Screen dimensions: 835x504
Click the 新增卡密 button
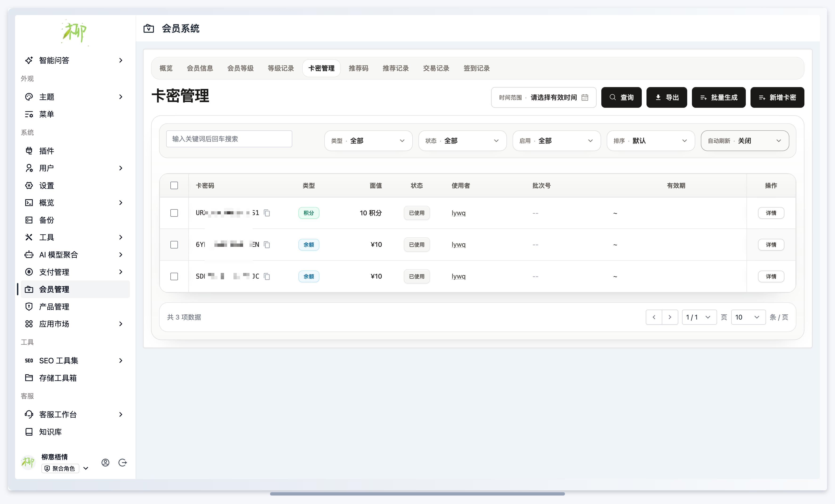tap(777, 98)
